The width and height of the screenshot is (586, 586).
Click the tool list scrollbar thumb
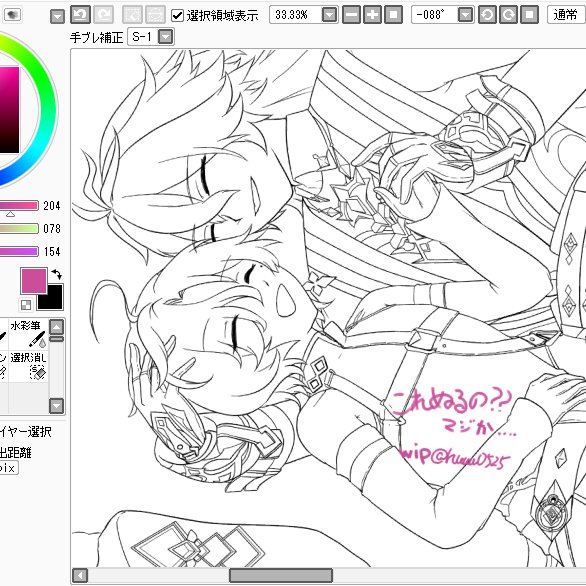point(56,339)
